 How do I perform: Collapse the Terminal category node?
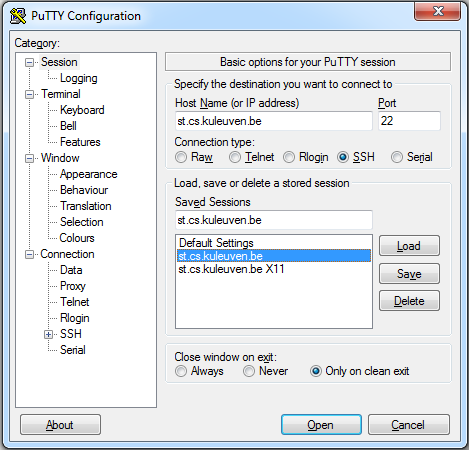click(x=30, y=94)
